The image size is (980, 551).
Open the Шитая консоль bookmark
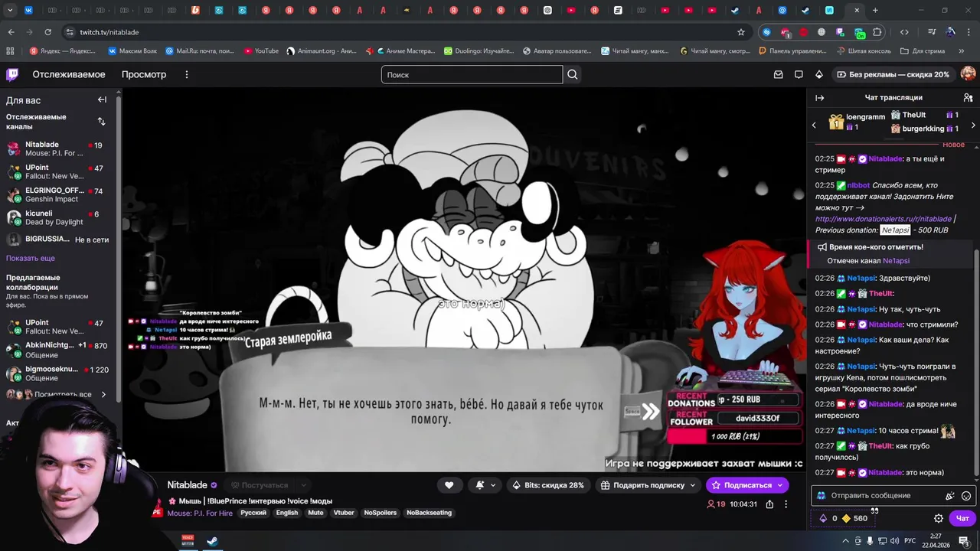[x=864, y=51]
